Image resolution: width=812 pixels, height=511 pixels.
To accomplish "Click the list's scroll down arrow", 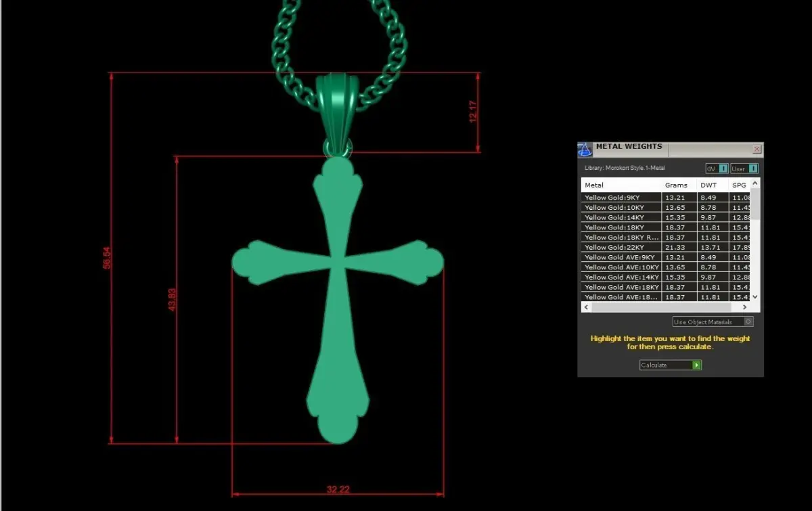I will tap(756, 296).
